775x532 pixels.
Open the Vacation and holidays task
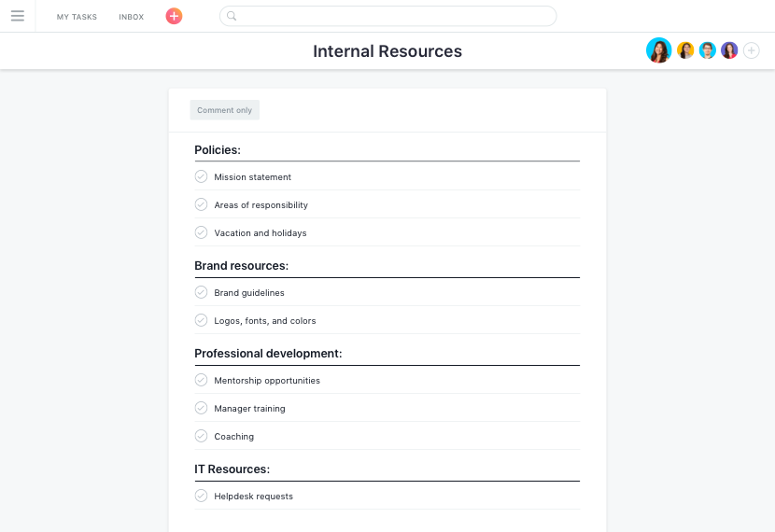point(260,233)
